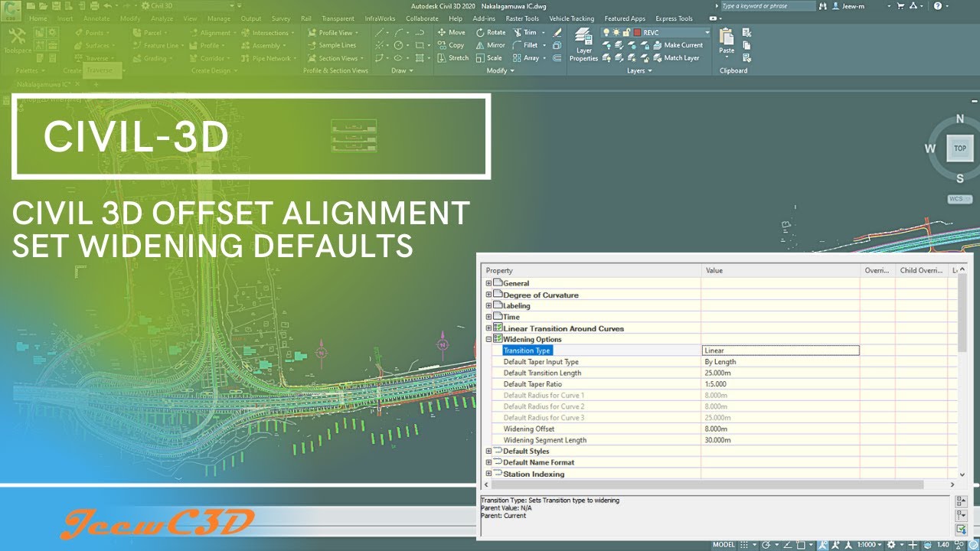Image resolution: width=980 pixels, height=551 pixels.
Task: Toggle MODEL space button in status bar
Action: 724,545
